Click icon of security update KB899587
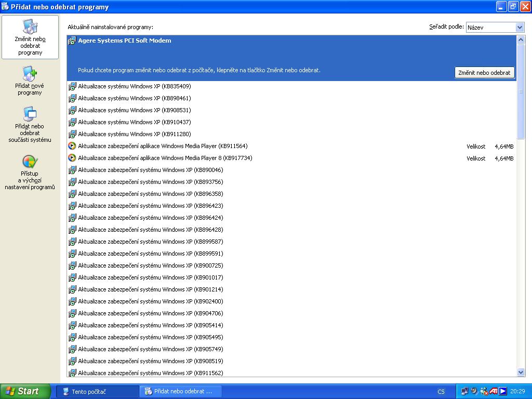Image resolution: width=532 pixels, height=399 pixels. 72,242
